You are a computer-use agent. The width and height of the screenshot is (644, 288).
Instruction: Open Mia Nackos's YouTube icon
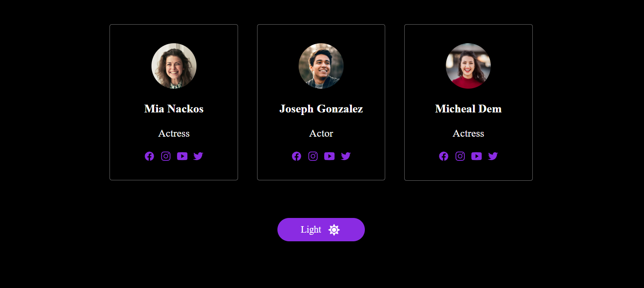182,156
